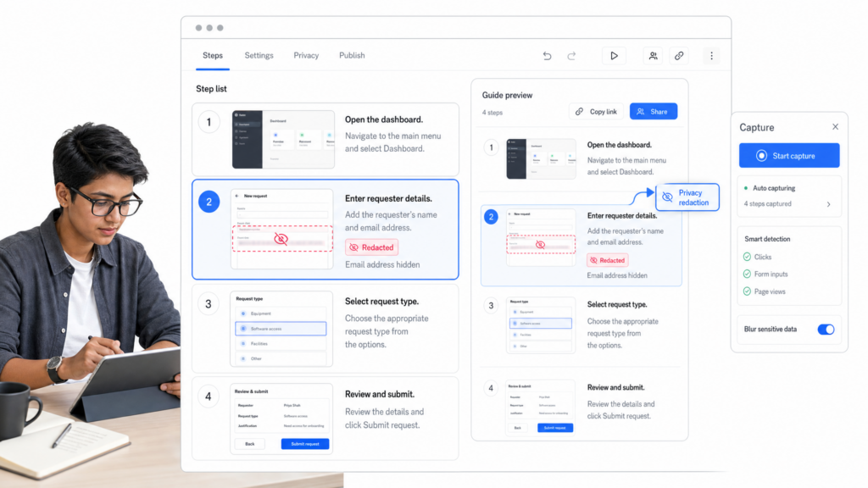Open Review & submit thumbnail in Guide preview
Screen dimensions: 868x488
pos(541,408)
